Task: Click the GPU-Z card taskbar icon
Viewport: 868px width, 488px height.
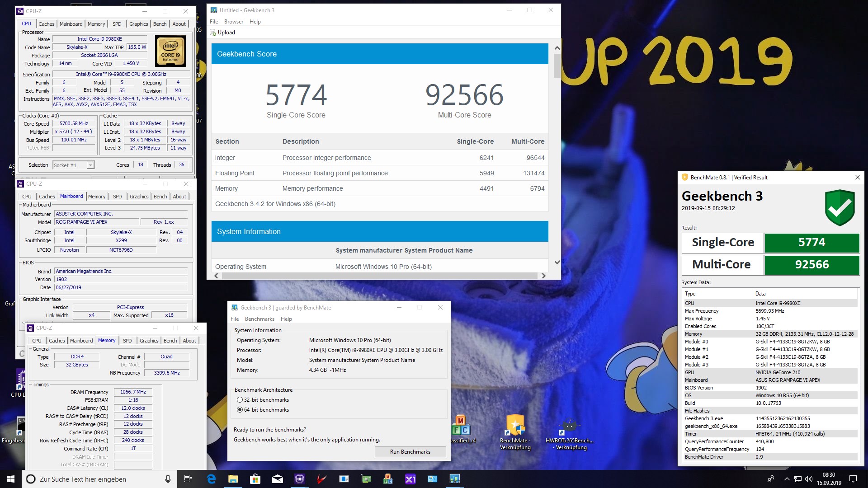Action: (366, 479)
